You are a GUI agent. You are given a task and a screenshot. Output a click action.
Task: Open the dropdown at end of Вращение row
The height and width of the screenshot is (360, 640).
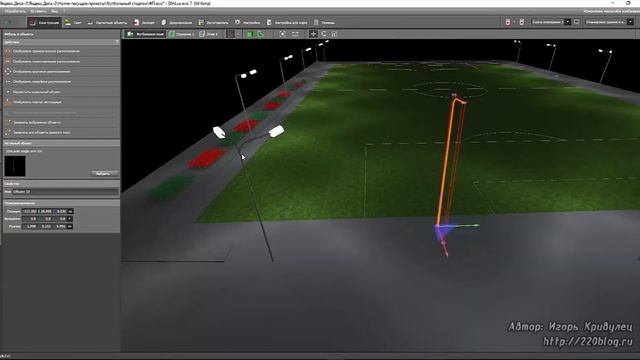pos(70,219)
